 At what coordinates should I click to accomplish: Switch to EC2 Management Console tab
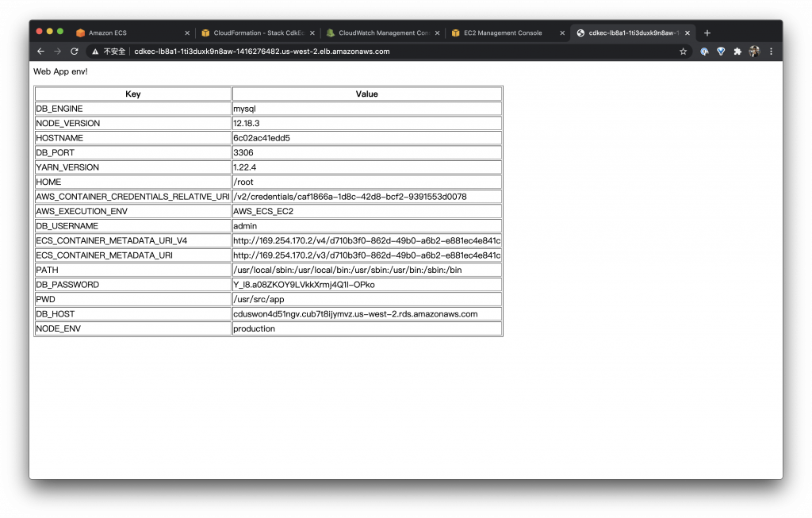point(508,33)
